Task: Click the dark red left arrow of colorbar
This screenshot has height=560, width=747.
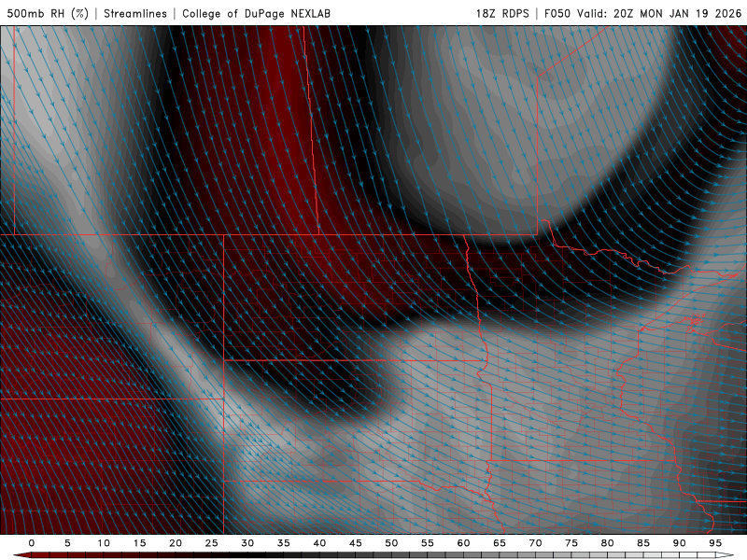Action: (x=21, y=555)
